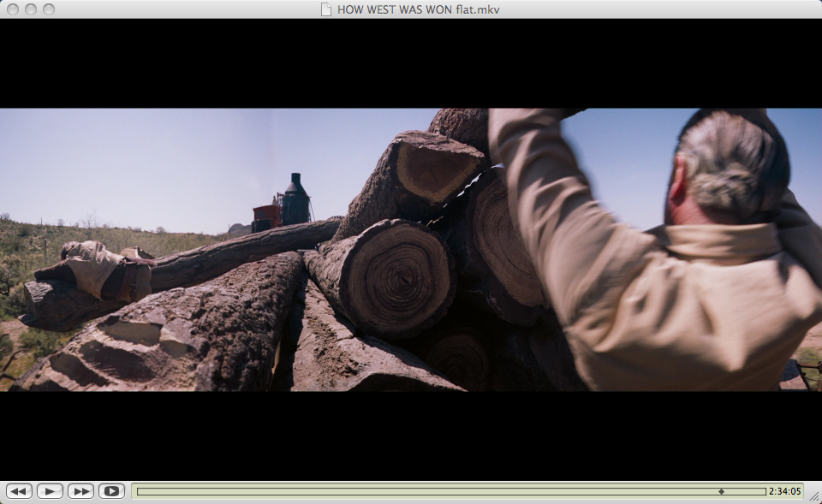Viewport: 822px width, 504px height.
Task: Click the far right end of the seek bar
Action: (x=764, y=491)
